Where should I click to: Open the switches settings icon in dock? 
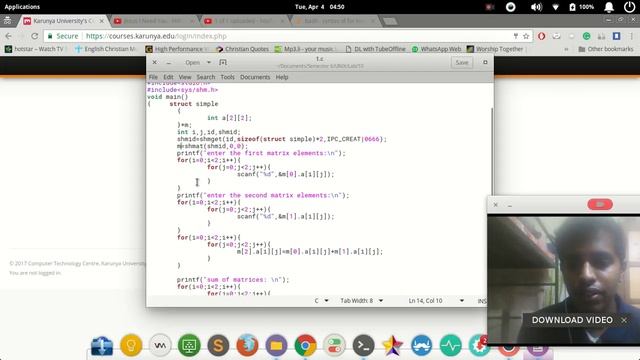click(334, 346)
